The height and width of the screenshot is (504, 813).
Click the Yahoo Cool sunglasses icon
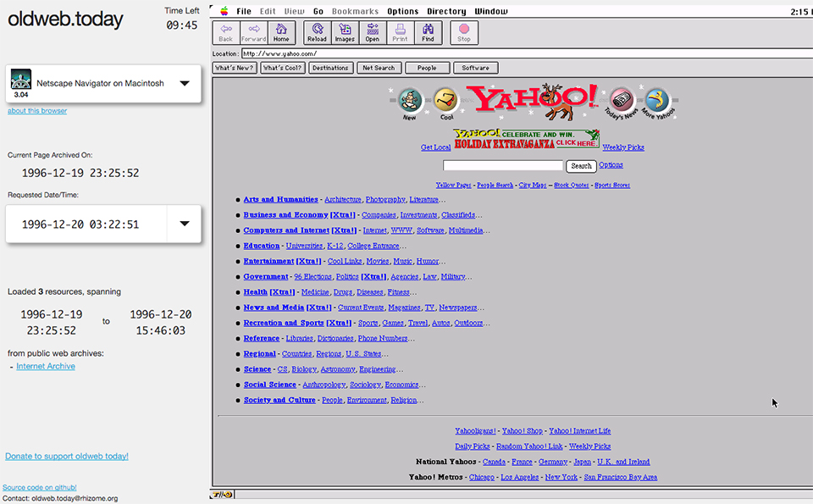[446, 101]
